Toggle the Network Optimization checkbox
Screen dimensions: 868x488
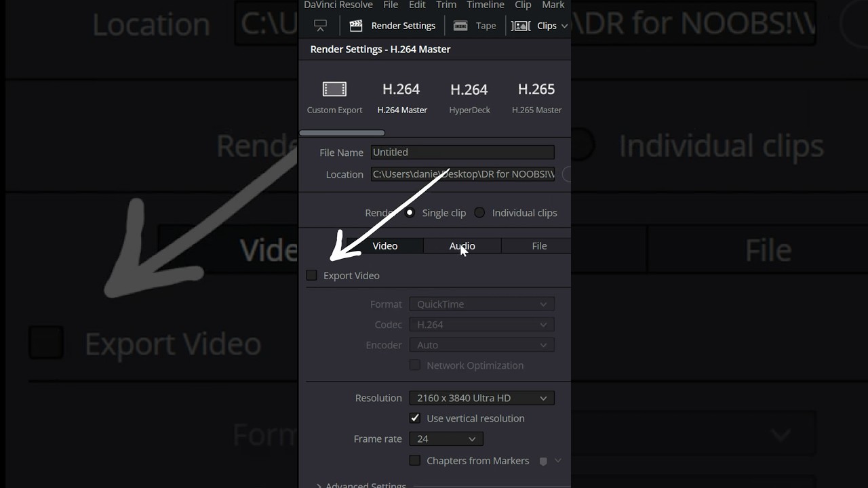pyautogui.click(x=415, y=365)
